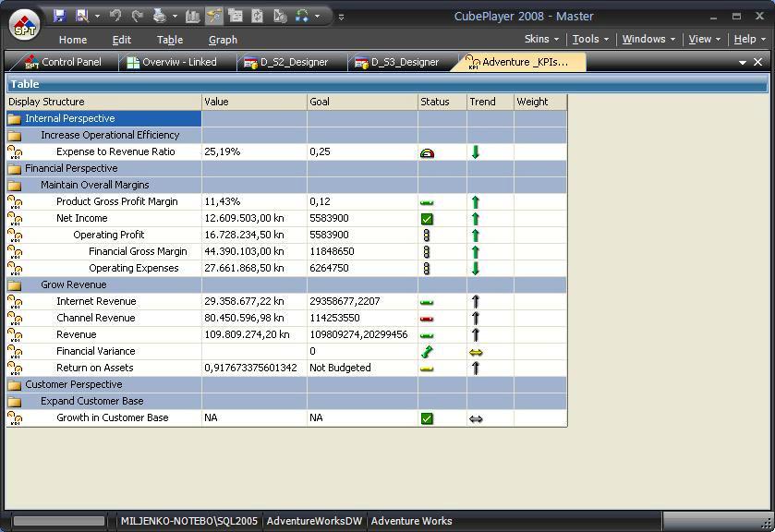The height and width of the screenshot is (532, 775).
Task: Open the SPT application menu button
Action: pyautogui.click(x=25, y=26)
